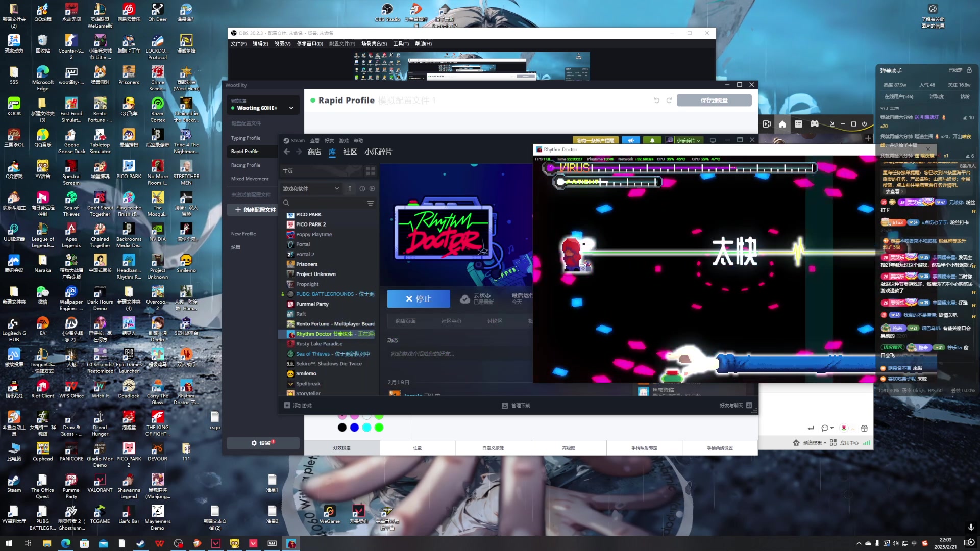Click gamepad icon in streaming toolbar

coord(815,124)
